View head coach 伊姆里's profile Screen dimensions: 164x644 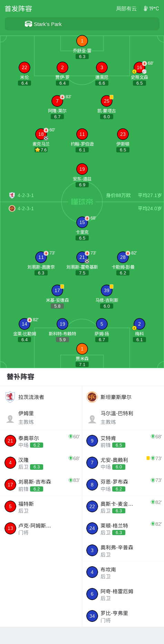pyautogui.click(x=41, y=418)
